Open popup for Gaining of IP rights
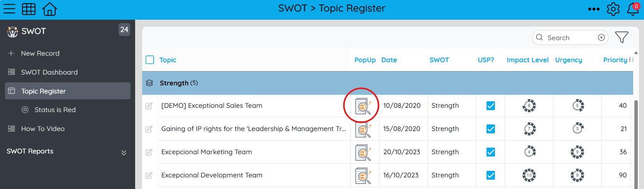Screen dimensions: 644x189 [363, 129]
